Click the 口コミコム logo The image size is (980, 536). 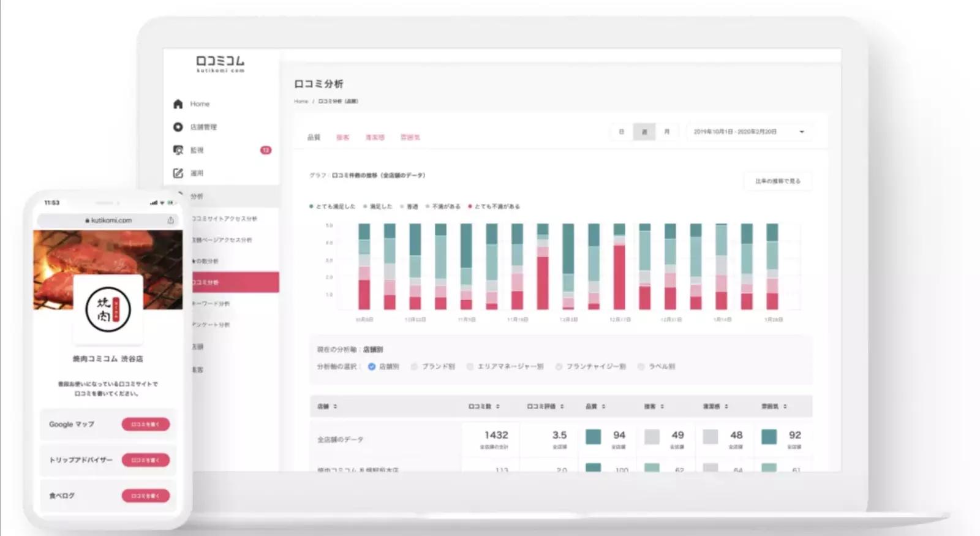point(220,63)
